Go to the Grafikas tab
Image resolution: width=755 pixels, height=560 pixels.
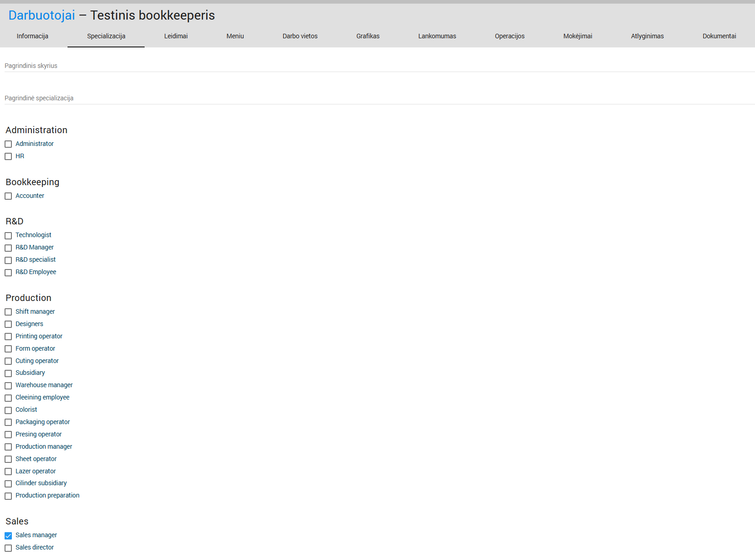click(x=368, y=36)
